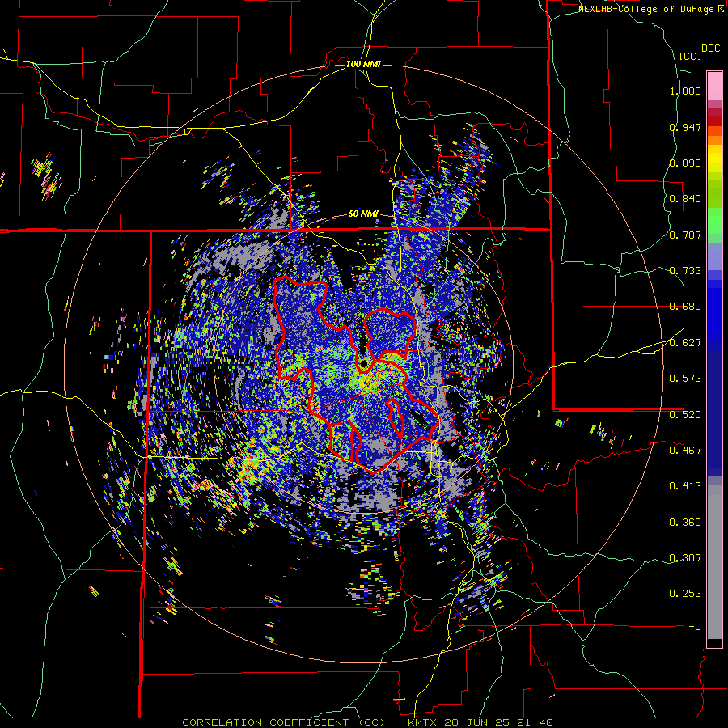Click the pink top segment of the color bar
Viewport: 728px width, 728px height.
[714, 86]
